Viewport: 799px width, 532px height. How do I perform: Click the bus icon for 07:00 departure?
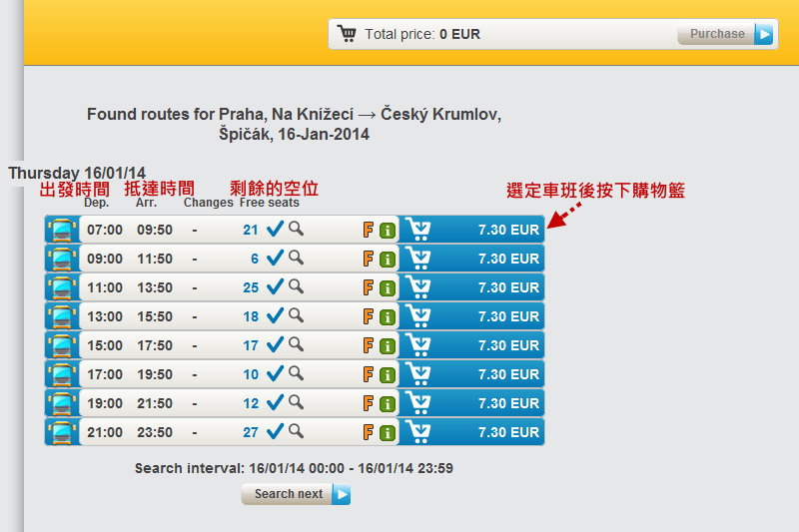click(x=62, y=230)
